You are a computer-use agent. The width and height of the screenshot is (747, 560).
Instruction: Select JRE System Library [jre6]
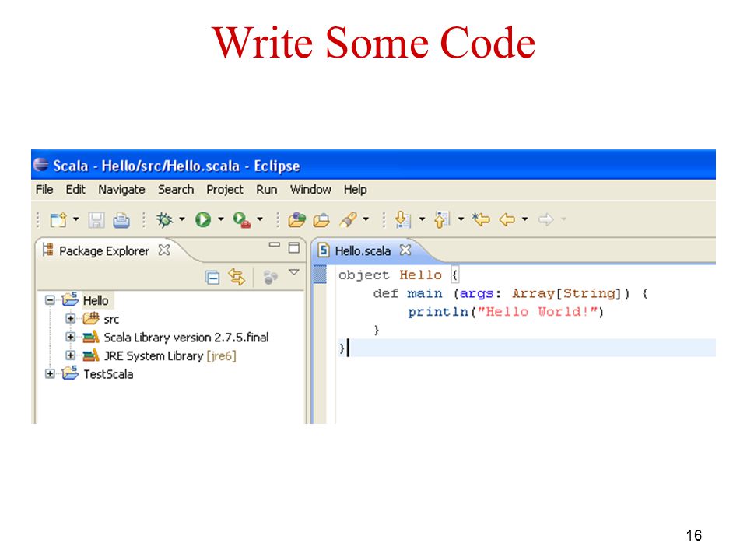click(170, 355)
